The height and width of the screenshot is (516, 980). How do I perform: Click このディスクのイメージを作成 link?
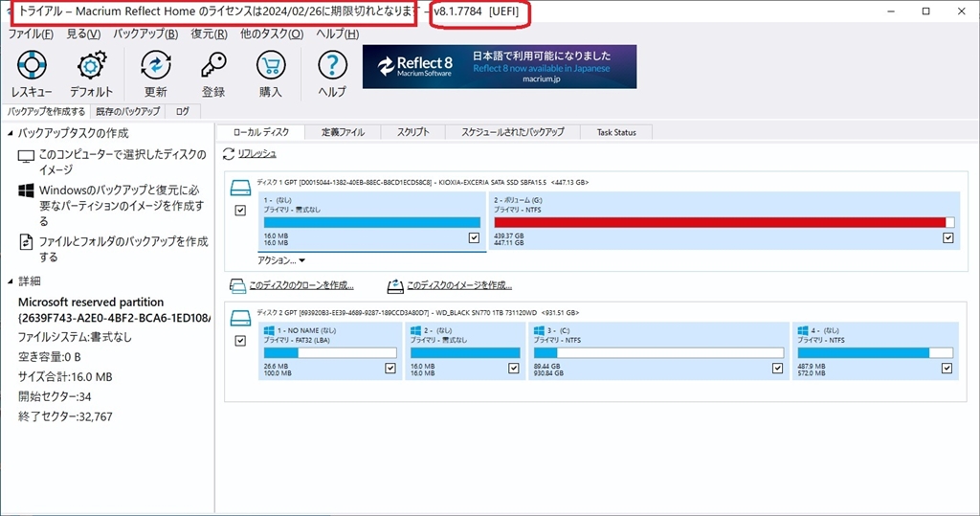[x=459, y=286]
